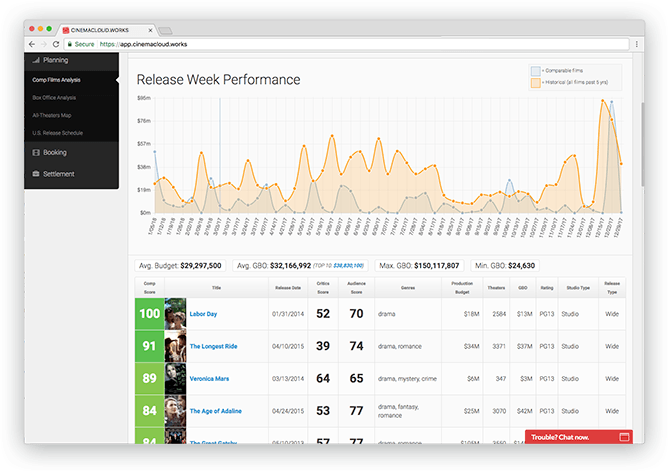Collapse the Planning sidebar section

pos(72,61)
